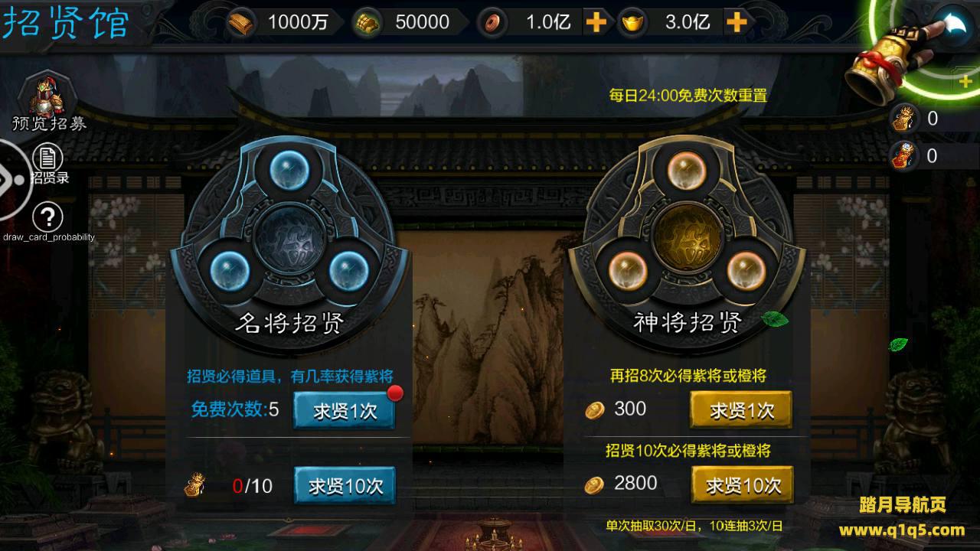Tap the recruit token icon beside 0/10

point(194,484)
